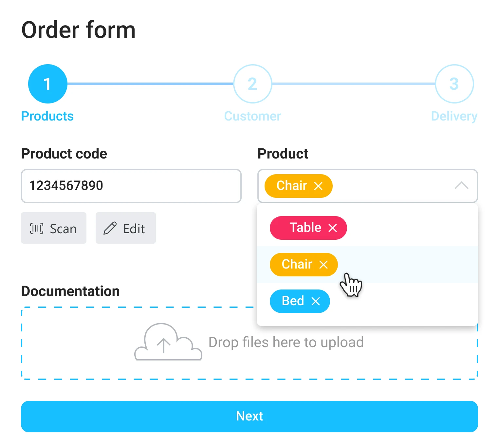Image resolution: width=499 pixels, height=448 pixels.
Task: Click the X on the Chair option in dropdown list
Action: tap(323, 265)
